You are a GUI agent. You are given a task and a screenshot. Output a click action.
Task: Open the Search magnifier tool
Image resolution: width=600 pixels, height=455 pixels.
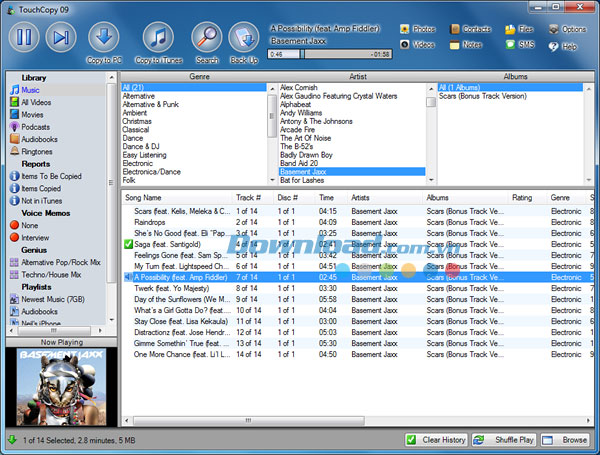207,43
